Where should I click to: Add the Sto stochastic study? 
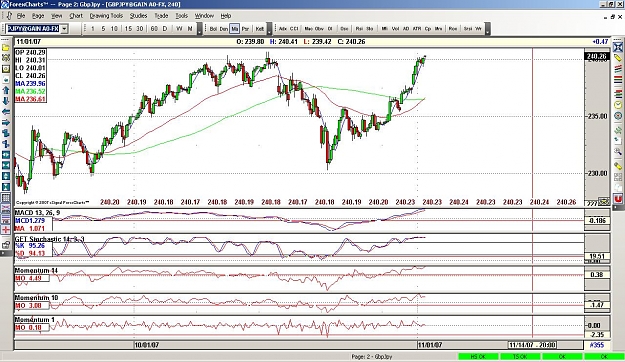[369, 29]
